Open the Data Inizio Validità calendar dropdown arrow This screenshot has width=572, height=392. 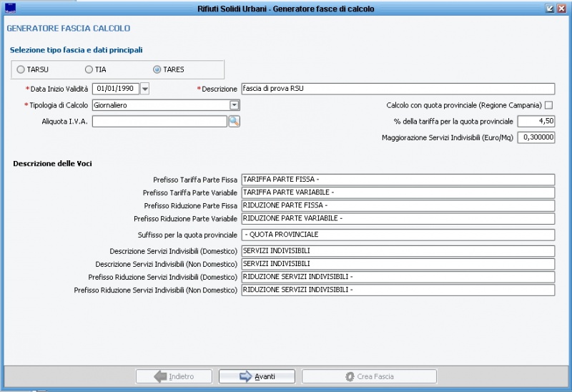pos(145,89)
